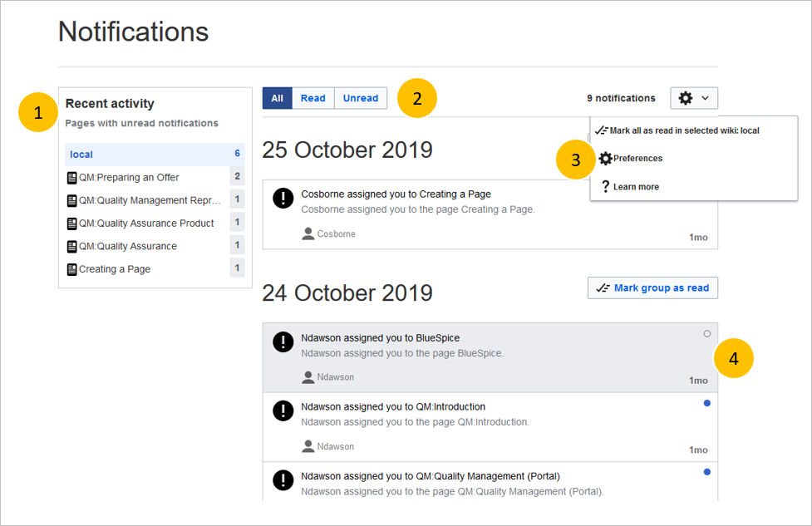
Task: Filter by QM:Preparing an Offer page
Action: 155,177
